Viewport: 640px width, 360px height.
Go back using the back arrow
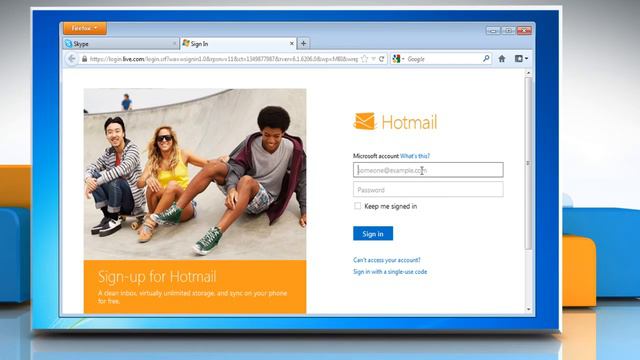coord(71,59)
